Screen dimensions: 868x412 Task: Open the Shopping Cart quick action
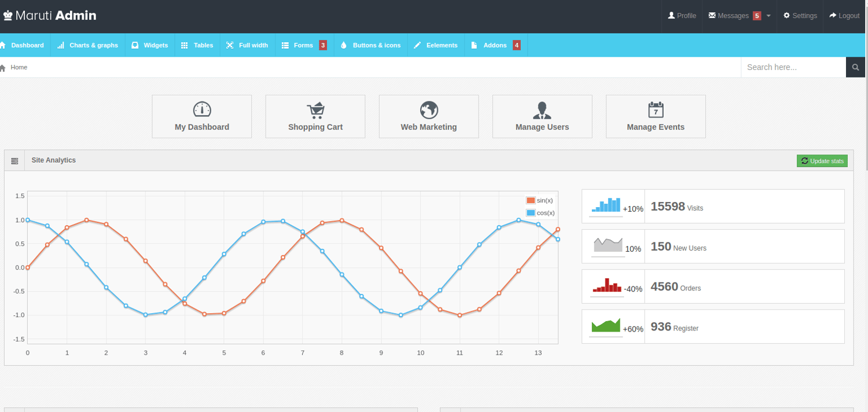pyautogui.click(x=315, y=116)
